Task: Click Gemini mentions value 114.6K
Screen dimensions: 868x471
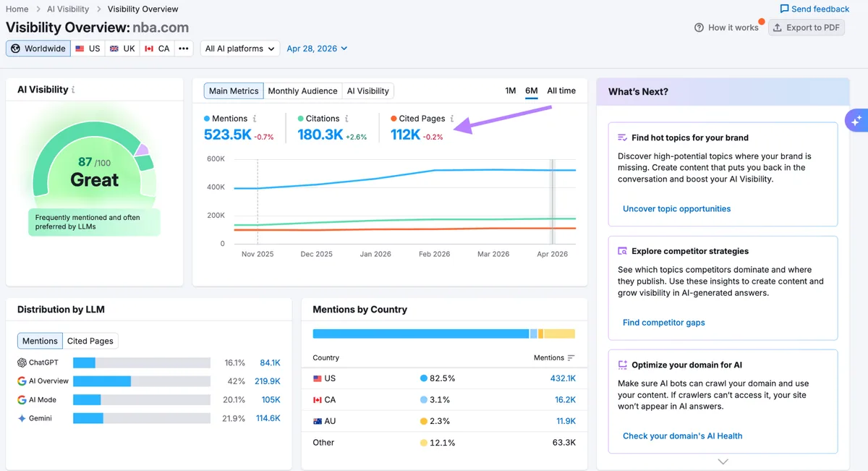Action: (x=268, y=418)
